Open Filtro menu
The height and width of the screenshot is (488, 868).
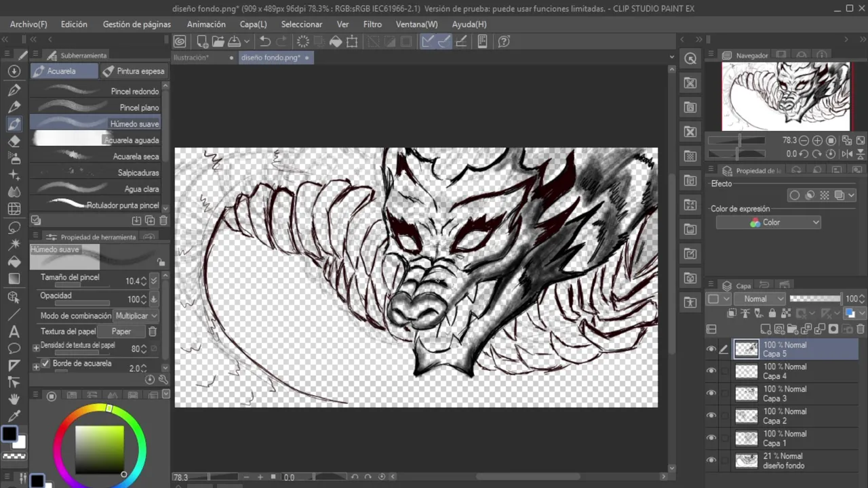372,24
